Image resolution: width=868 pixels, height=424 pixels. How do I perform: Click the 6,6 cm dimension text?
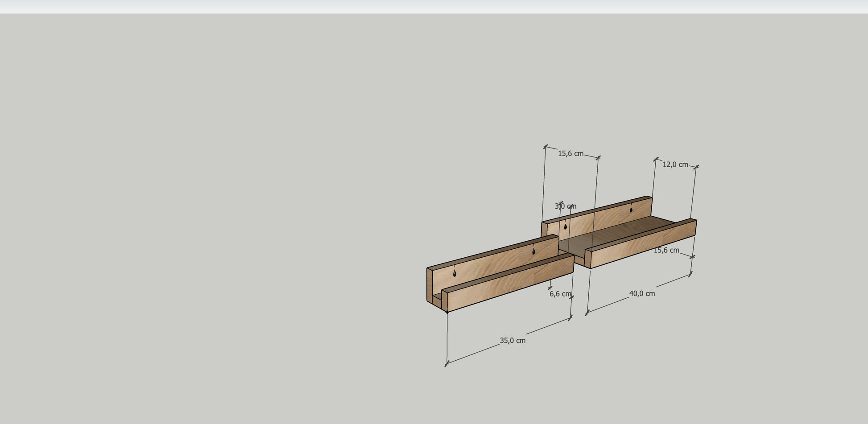coord(560,294)
